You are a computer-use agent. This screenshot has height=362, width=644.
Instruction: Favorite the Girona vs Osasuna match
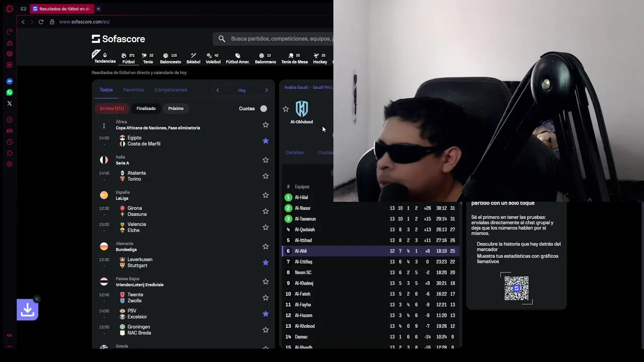tap(266, 211)
